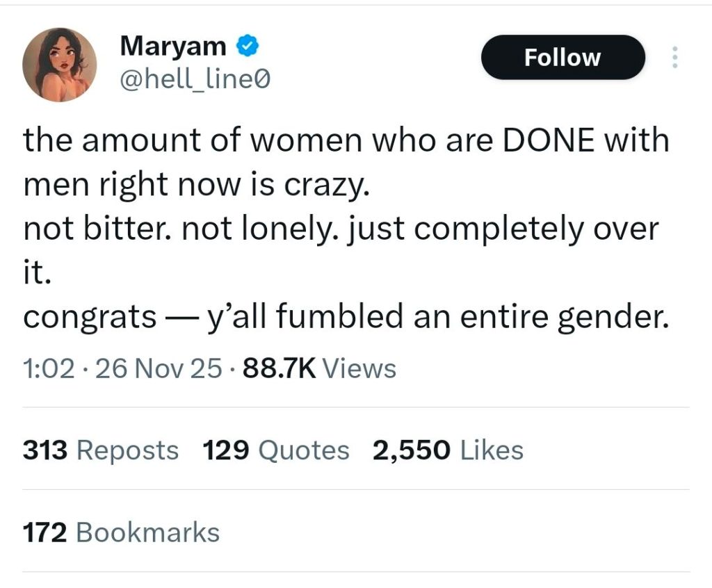Click the 172 Bookmarks count
The width and height of the screenshot is (712, 588).
121,532
